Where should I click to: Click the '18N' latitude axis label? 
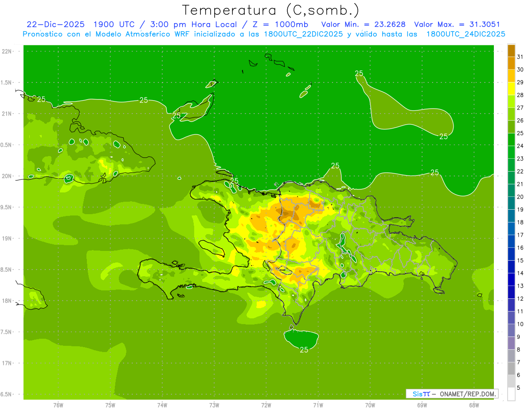click(x=7, y=301)
